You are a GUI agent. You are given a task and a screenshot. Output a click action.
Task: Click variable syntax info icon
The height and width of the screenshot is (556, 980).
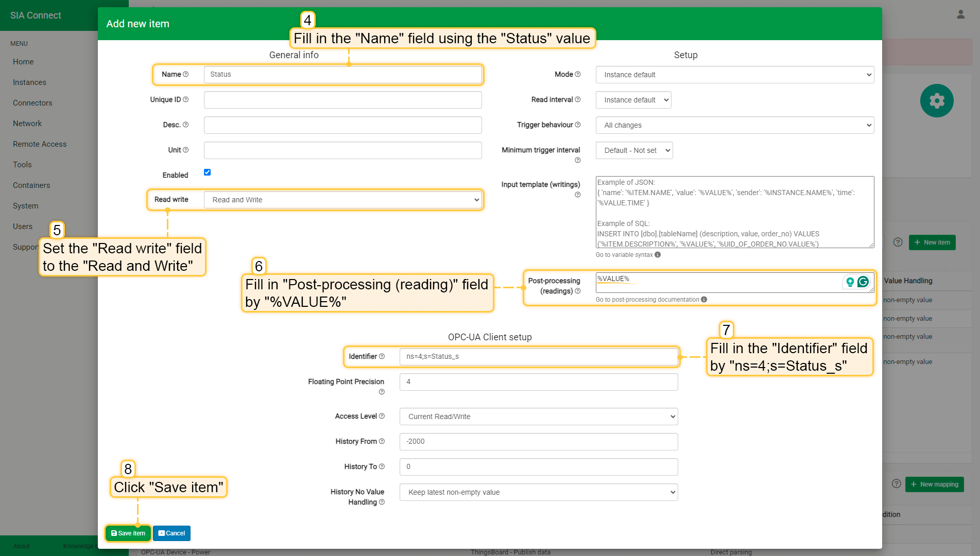click(x=658, y=255)
